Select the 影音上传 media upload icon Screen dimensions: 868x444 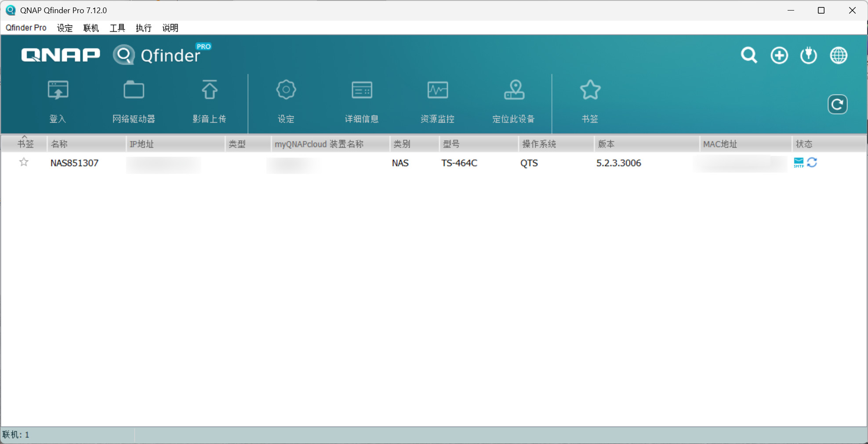coord(209,90)
